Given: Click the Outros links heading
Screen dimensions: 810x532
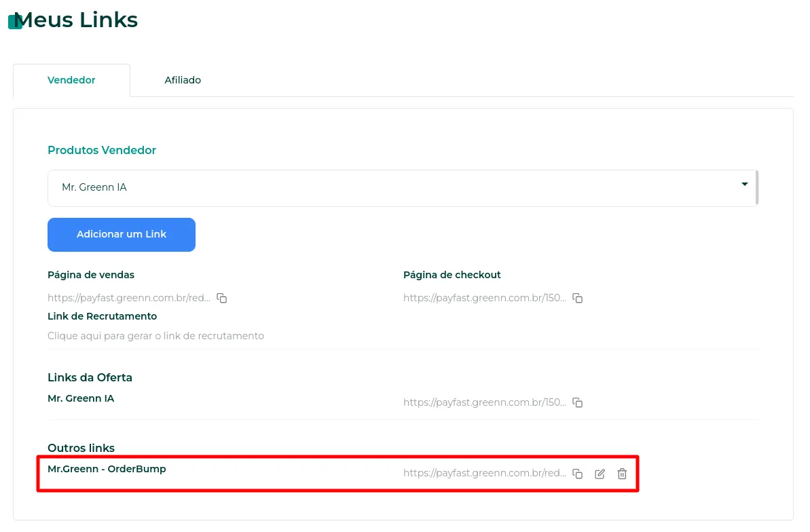Looking at the screenshot, I should coord(81,448).
